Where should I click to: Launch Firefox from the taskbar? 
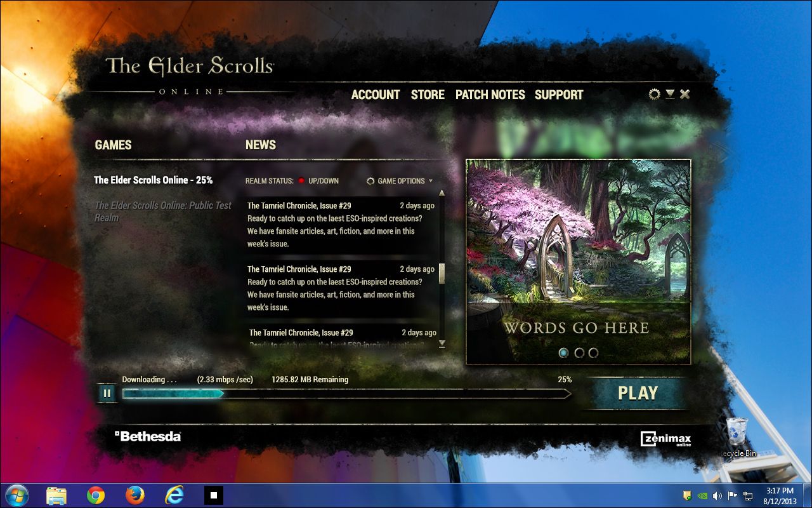click(135, 495)
